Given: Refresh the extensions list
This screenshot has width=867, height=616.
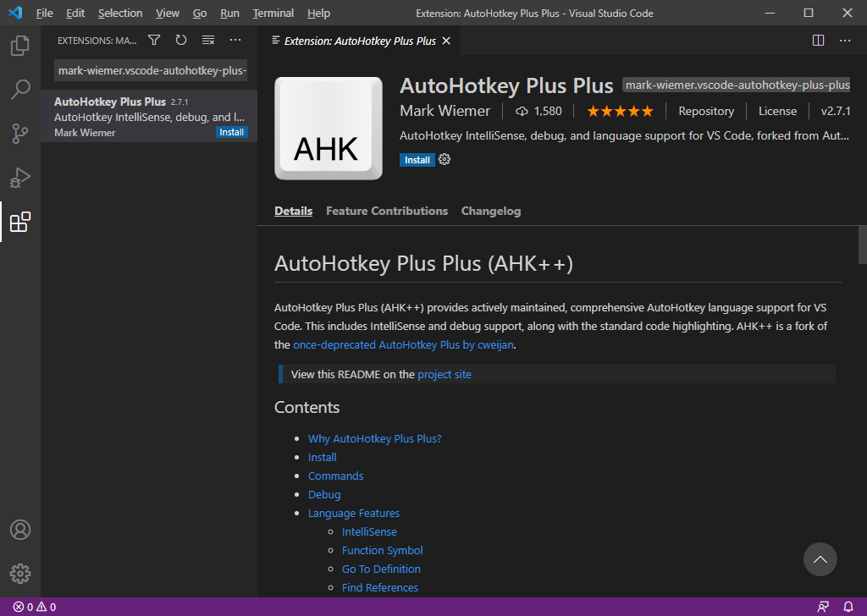Looking at the screenshot, I should (180, 40).
